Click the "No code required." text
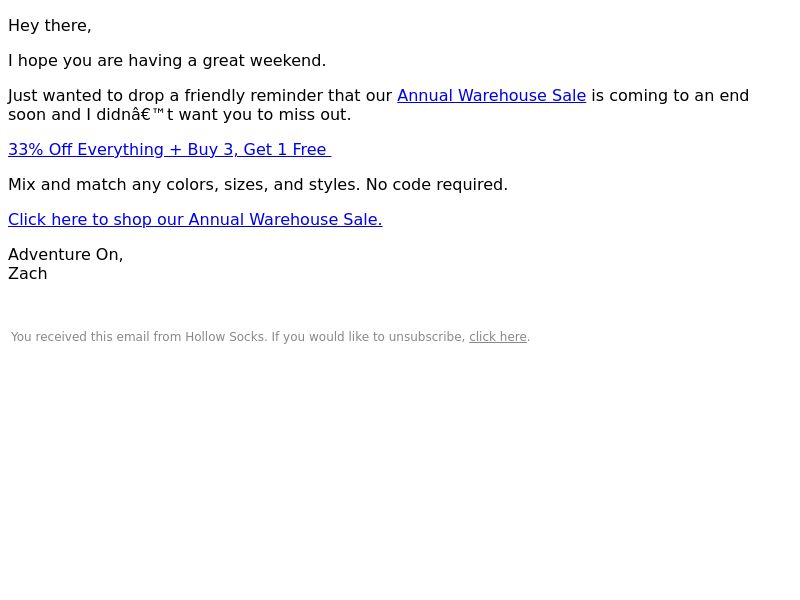This screenshot has height=600, width=800. pos(437,185)
